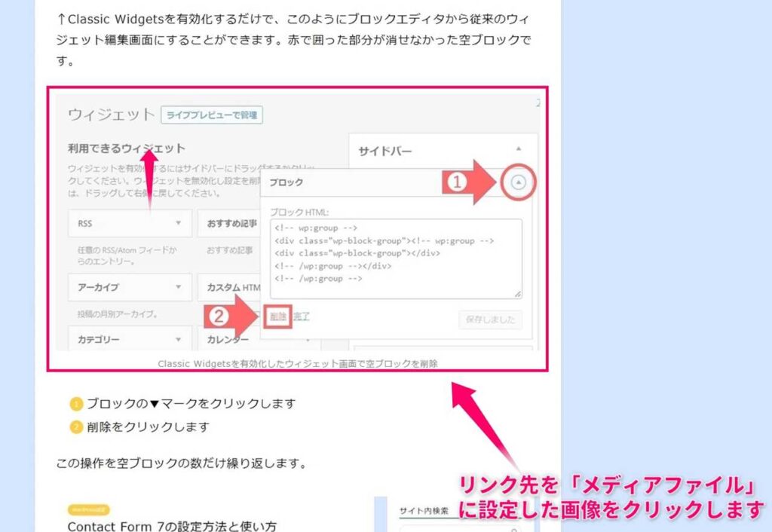The height and width of the screenshot is (532, 772).
Task: Open the RSS widget settings arrow
Action: point(178,222)
